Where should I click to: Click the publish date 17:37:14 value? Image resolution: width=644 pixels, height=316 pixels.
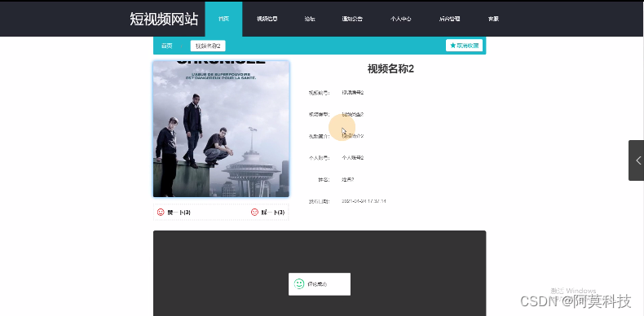click(x=364, y=201)
